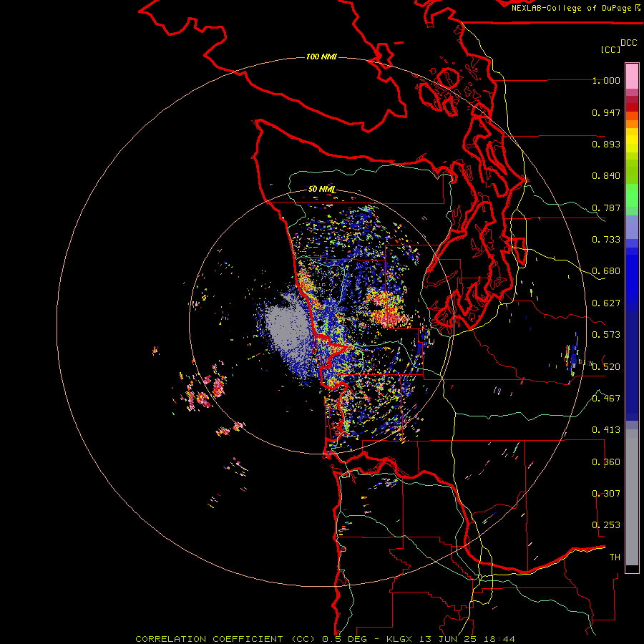This screenshot has height=644, width=644.
Task: Click the 18:44 timestamp in caption
Action: point(499,639)
